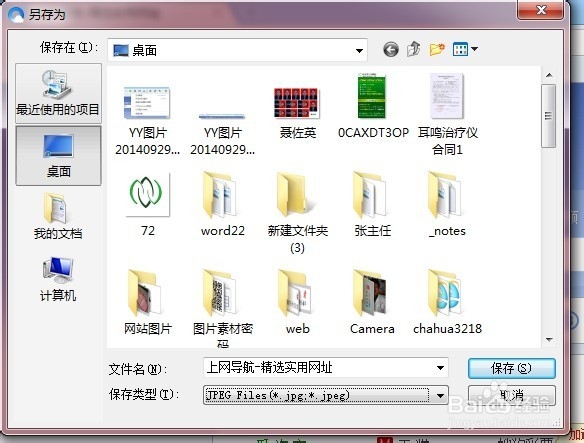Click the scrollbar down arrow

[549, 339]
